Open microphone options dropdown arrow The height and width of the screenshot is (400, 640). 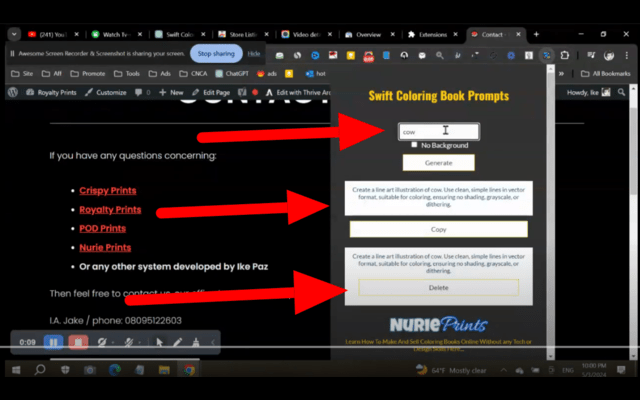[x=139, y=342]
